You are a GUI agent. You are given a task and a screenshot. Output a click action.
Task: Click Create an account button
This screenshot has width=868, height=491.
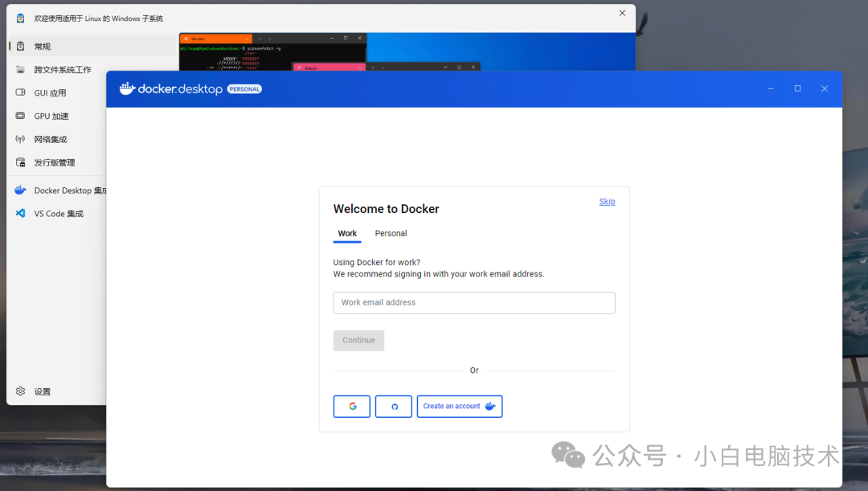click(460, 407)
